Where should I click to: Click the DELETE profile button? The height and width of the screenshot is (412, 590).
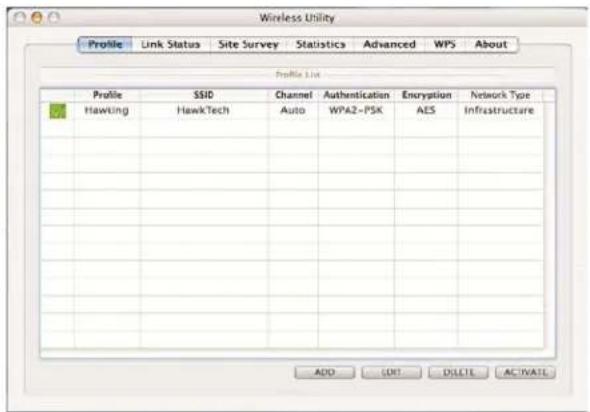point(458,372)
